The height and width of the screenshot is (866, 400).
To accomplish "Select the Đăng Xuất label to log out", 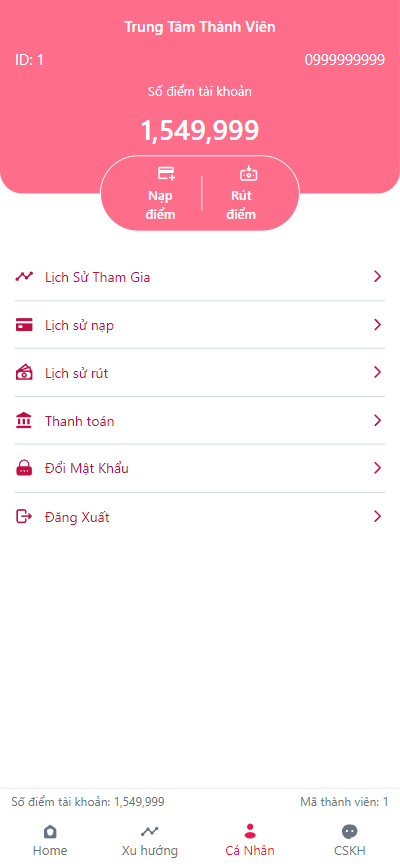I will pyautogui.click(x=77, y=518).
